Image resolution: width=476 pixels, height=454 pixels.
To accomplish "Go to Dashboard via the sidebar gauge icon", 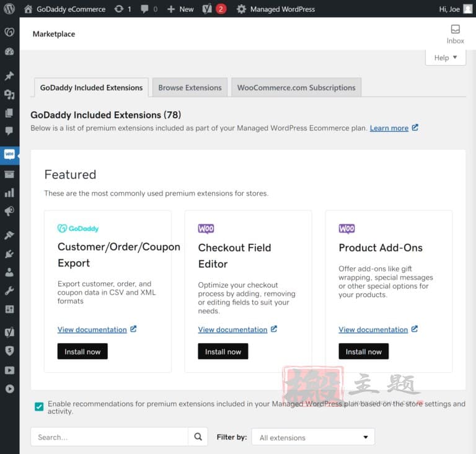I will tap(9, 51).
